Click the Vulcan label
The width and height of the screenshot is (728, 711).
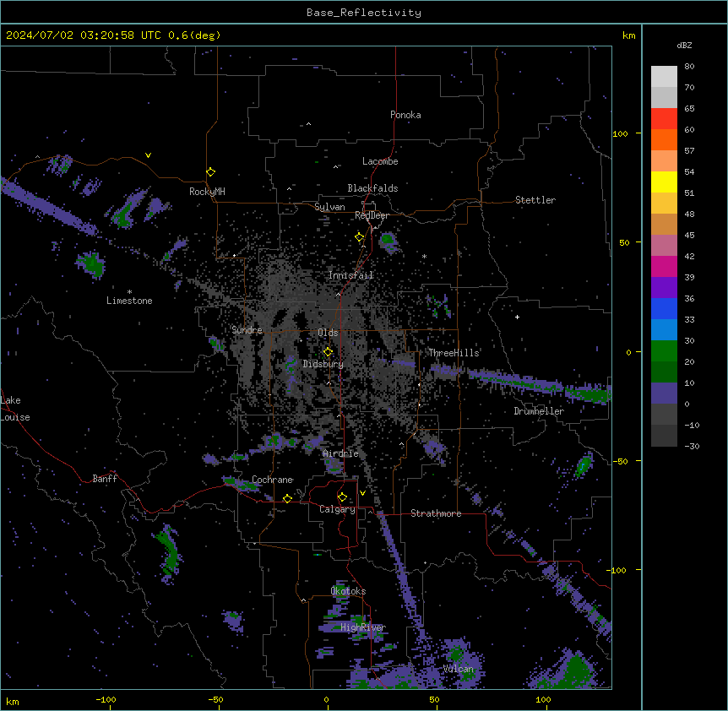tap(459, 669)
